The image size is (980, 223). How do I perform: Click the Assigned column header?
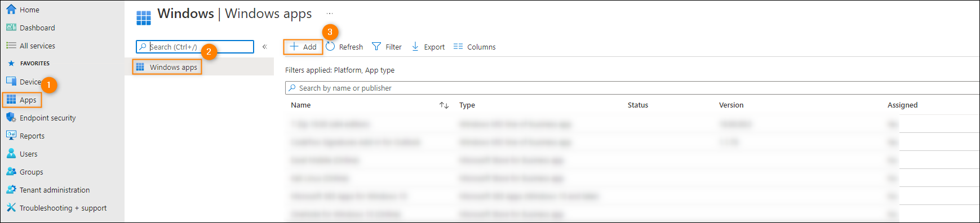pyautogui.click(x=903, y=105)
